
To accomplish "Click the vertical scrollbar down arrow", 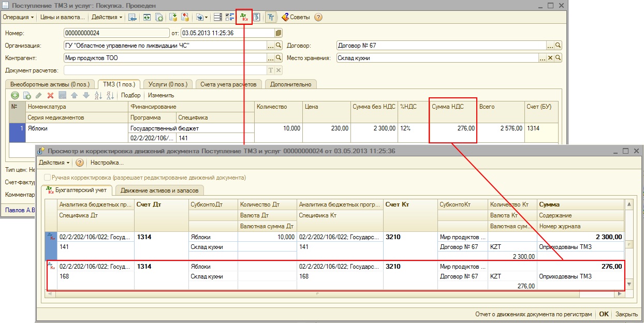I will 629,284.
